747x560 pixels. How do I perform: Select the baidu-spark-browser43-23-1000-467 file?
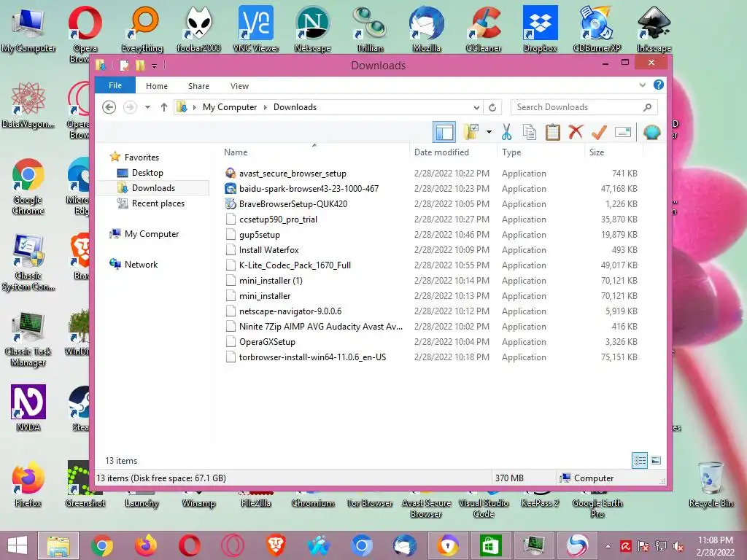(309, 189)
